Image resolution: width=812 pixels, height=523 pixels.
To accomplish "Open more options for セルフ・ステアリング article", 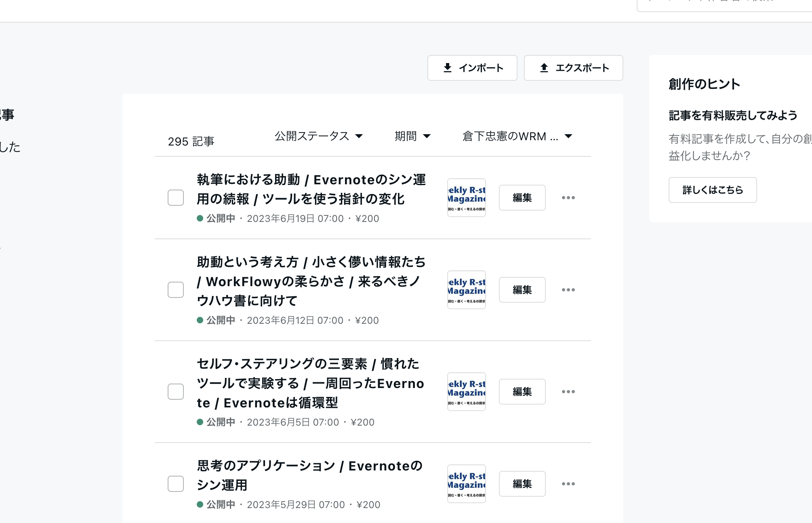I will (568, 392).
